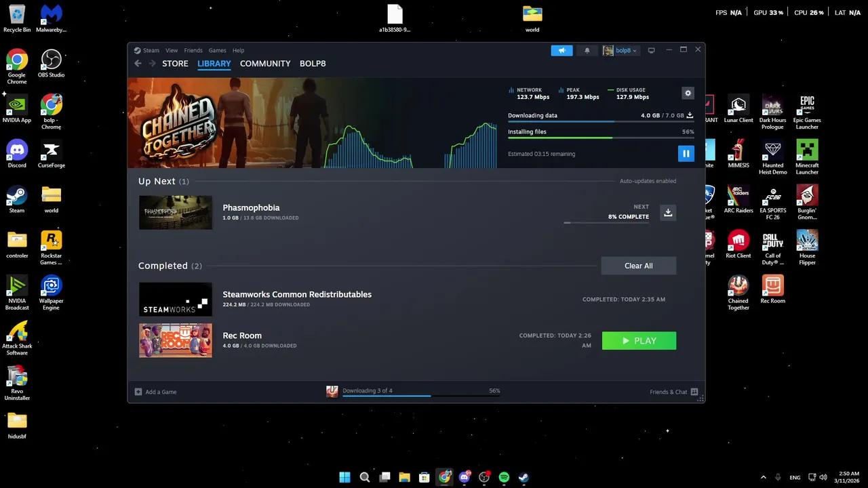Open the Windows Start menu
The height and width of the screenshot is (488, 868).
(x=344, y=477)
